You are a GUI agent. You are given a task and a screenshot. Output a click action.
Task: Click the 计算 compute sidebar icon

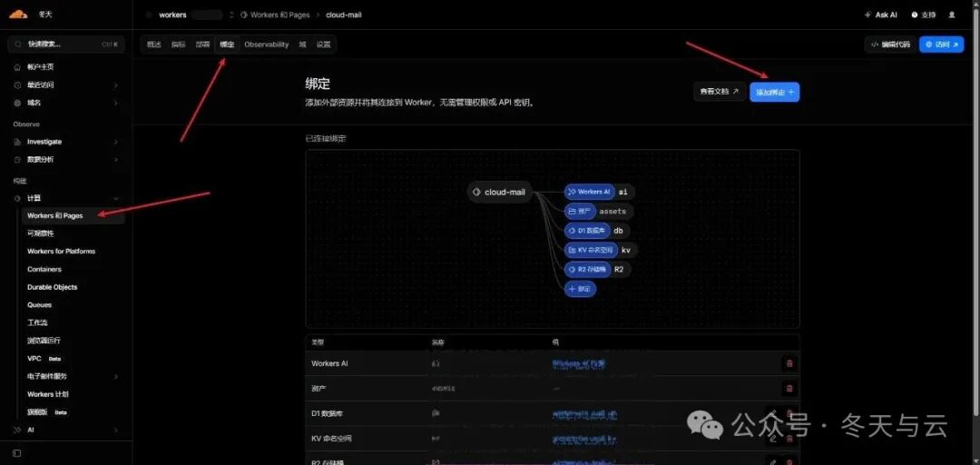click(17, 198)
